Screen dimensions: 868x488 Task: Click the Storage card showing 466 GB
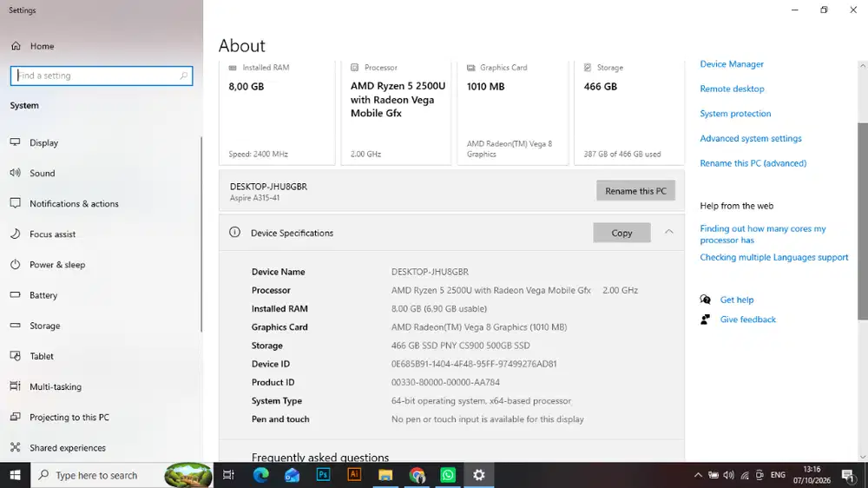tap(628, 113)
